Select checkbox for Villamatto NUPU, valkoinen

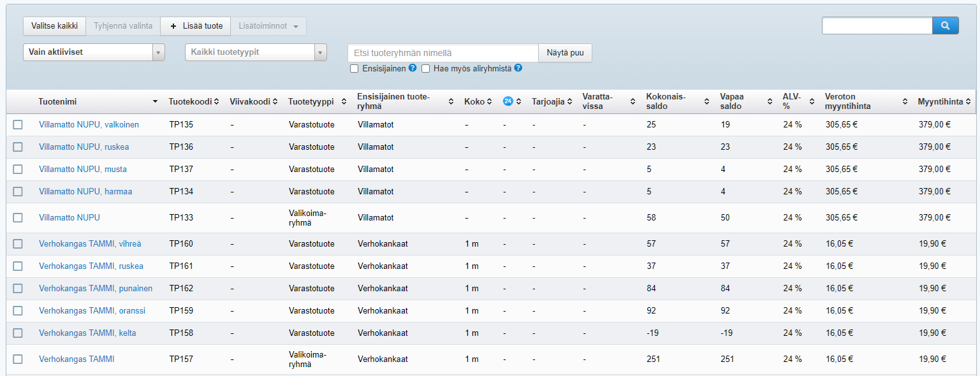(x=18, y=125)
